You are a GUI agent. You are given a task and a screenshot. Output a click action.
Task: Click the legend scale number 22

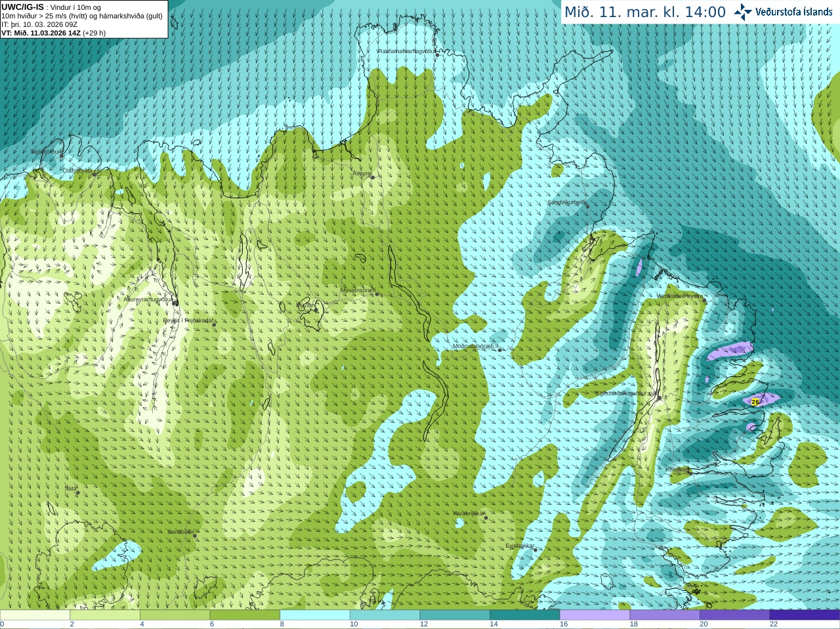(774, 624)
